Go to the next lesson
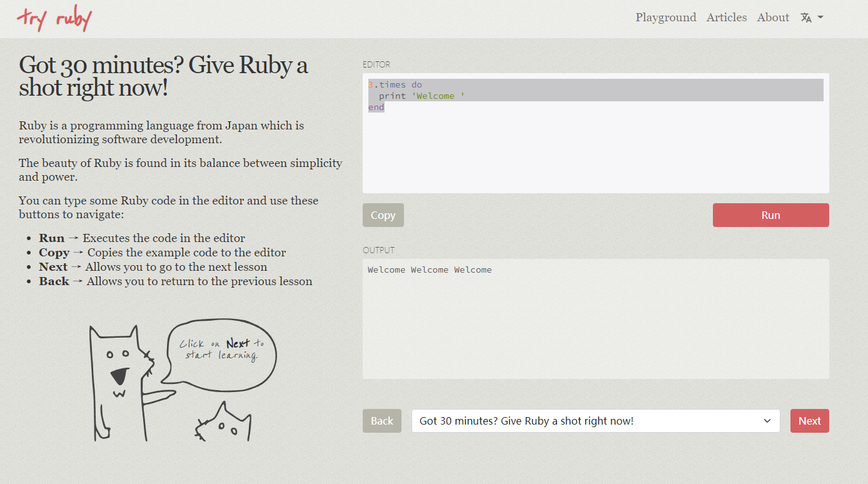The height and width of the screenshot is (484, 868). point(809,421)
